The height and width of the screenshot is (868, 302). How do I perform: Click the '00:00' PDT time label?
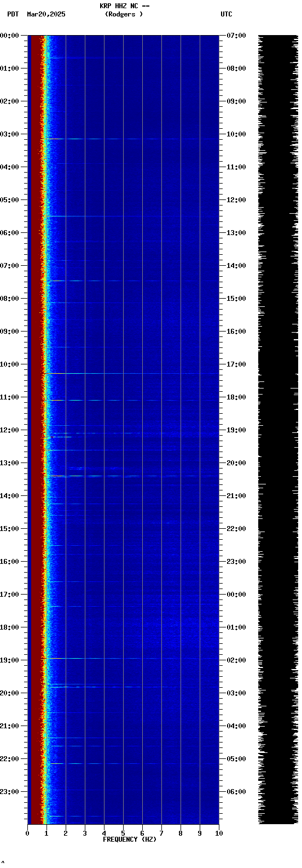point(9,36)
